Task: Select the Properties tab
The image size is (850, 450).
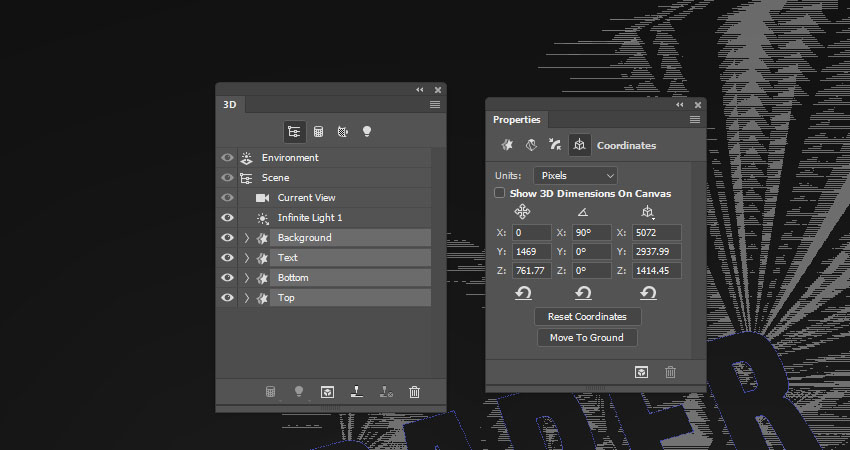Action: coord(517,120)
